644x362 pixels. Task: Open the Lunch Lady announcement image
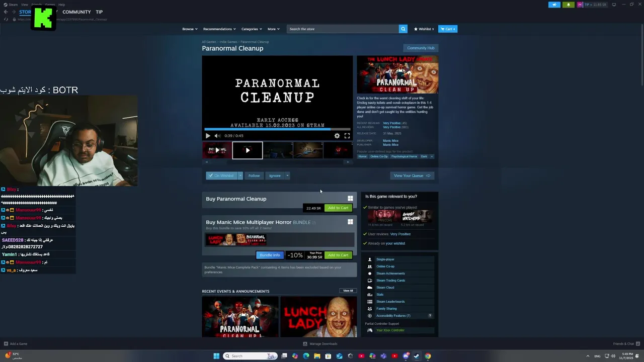pos(318,317)
